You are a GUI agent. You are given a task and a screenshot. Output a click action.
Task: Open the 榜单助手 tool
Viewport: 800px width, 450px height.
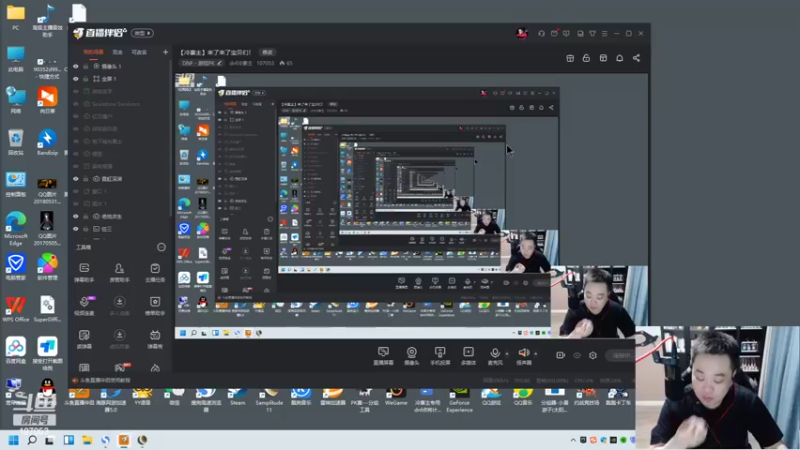point(155,306)
